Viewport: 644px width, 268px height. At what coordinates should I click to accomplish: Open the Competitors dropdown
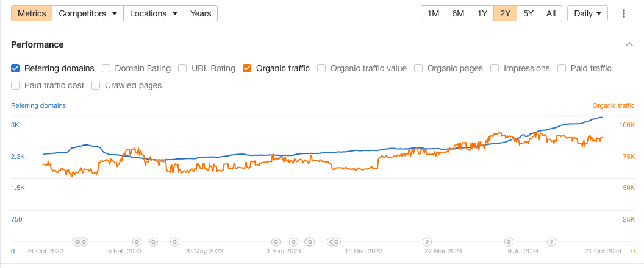coord(88,13)
